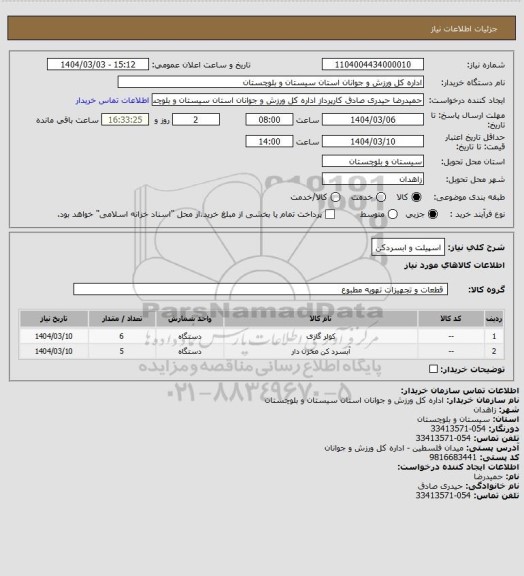Viewport: 524px width, 576px height.
Task: Click the date 1404/03/10 in row 2
Action: coord(54,352)
